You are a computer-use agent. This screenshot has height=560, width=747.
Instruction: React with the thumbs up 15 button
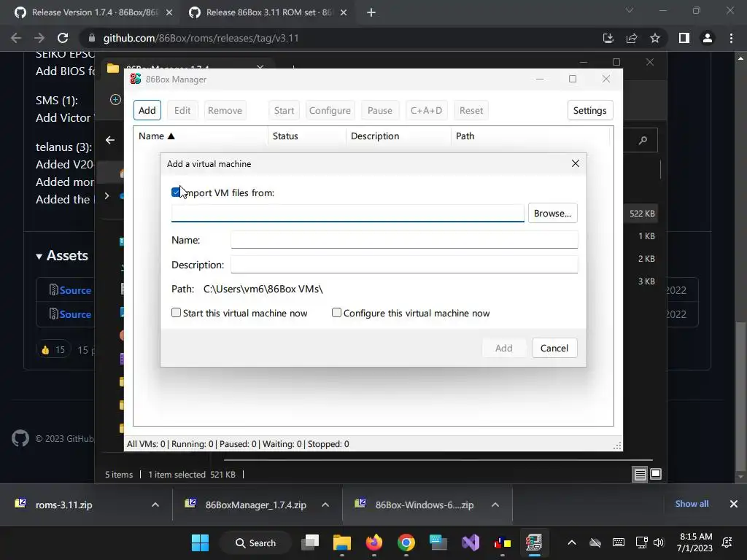(53, 350)
